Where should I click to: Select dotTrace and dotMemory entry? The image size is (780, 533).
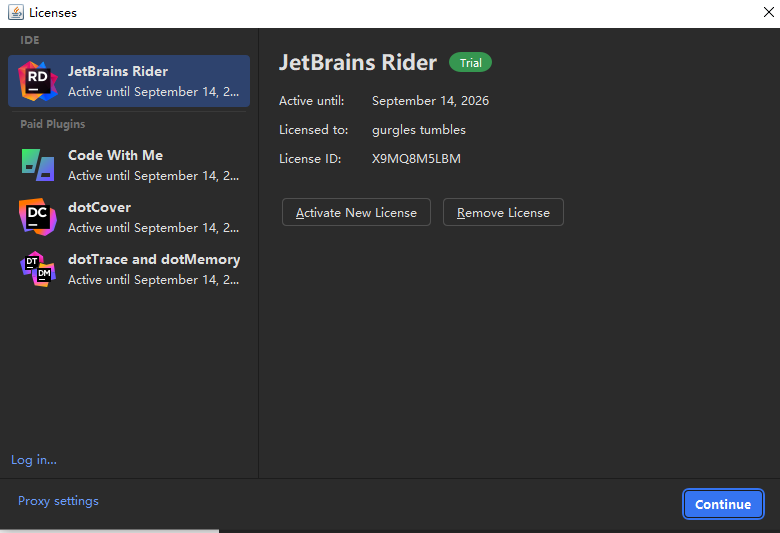129,269
